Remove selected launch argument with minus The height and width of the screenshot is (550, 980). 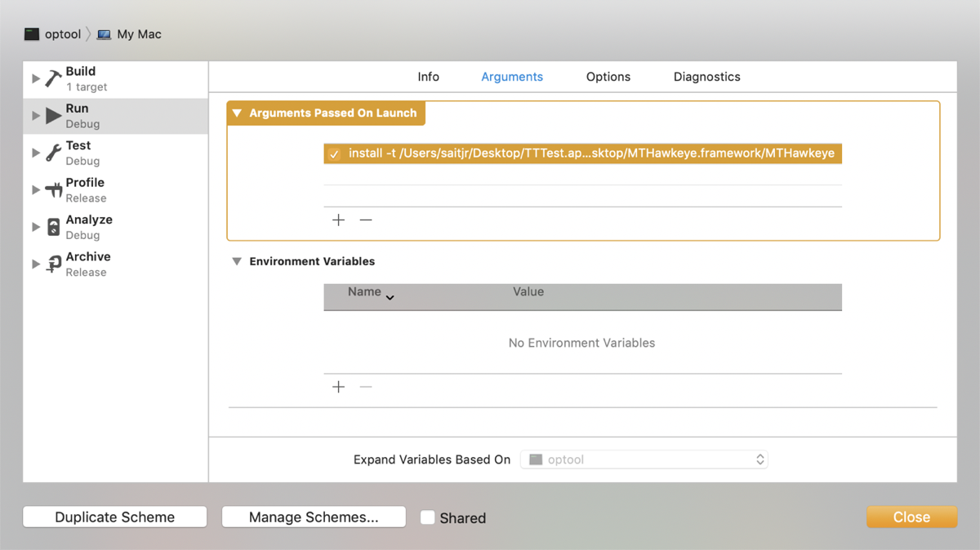tap(366, 220)
